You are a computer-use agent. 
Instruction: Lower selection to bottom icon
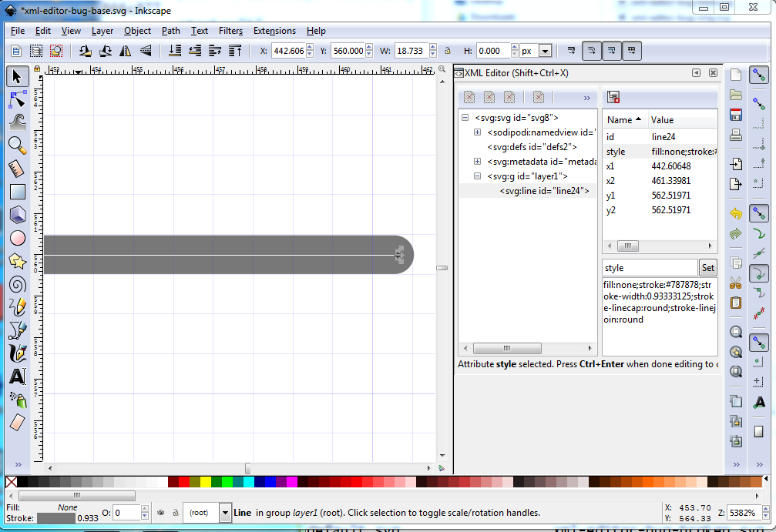click(x=175, y=51)
